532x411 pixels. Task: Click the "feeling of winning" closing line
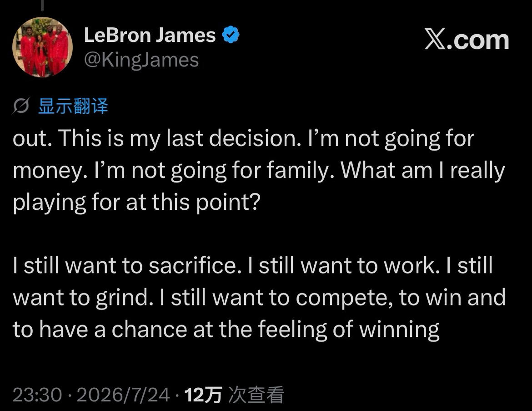coord(348,330)
